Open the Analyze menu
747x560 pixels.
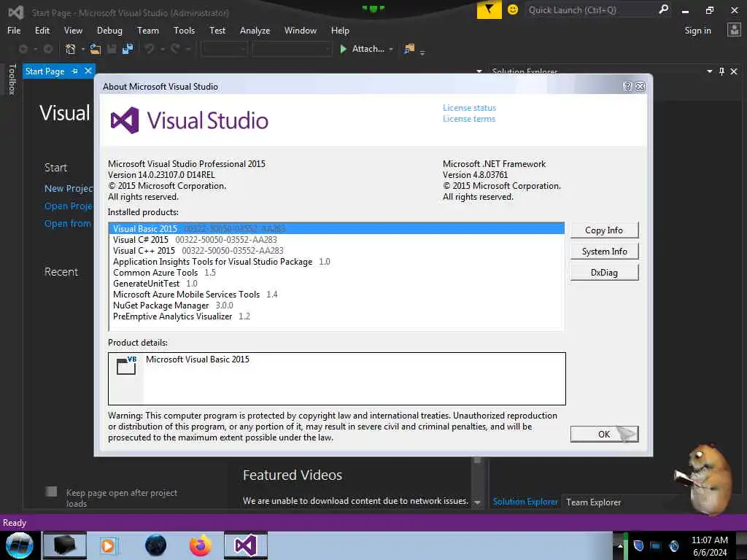pyautogui.click(x=255, y=31)
